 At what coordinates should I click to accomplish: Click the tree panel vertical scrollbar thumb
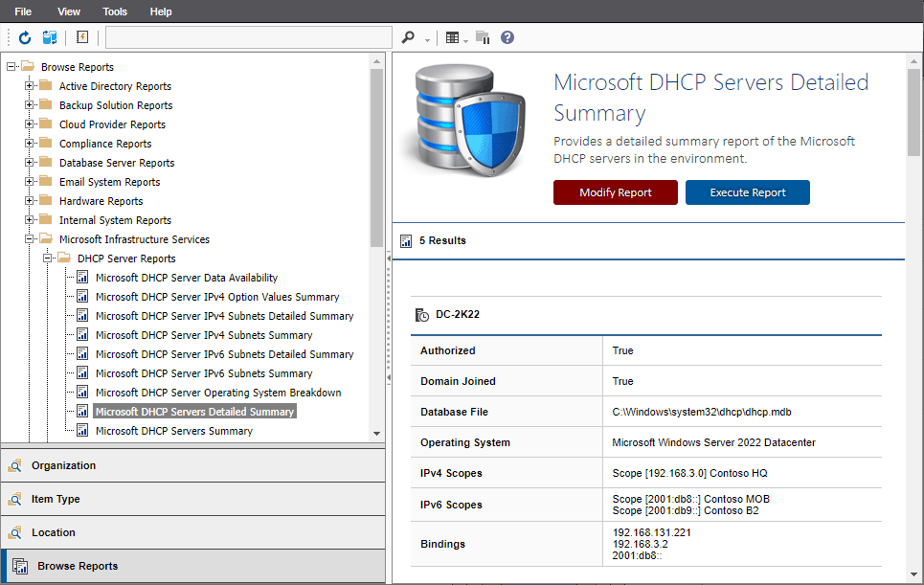pyautogui.click(x=376, y=158)
